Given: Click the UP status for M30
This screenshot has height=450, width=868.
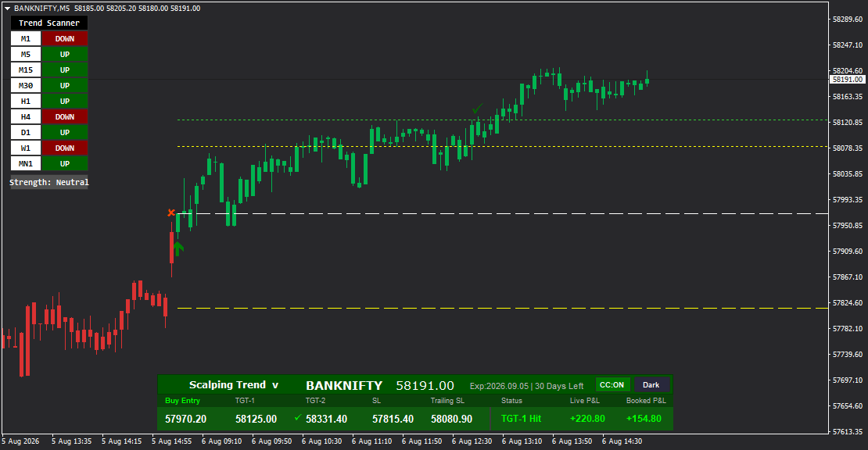Looking at the screenshot, I should pos(65,86).
